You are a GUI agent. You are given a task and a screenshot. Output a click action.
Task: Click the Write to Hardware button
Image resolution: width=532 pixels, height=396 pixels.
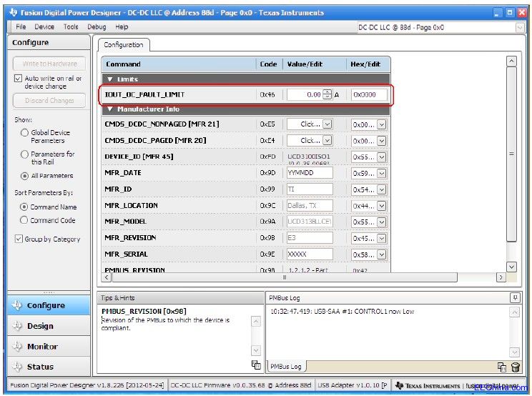[49, 64]
